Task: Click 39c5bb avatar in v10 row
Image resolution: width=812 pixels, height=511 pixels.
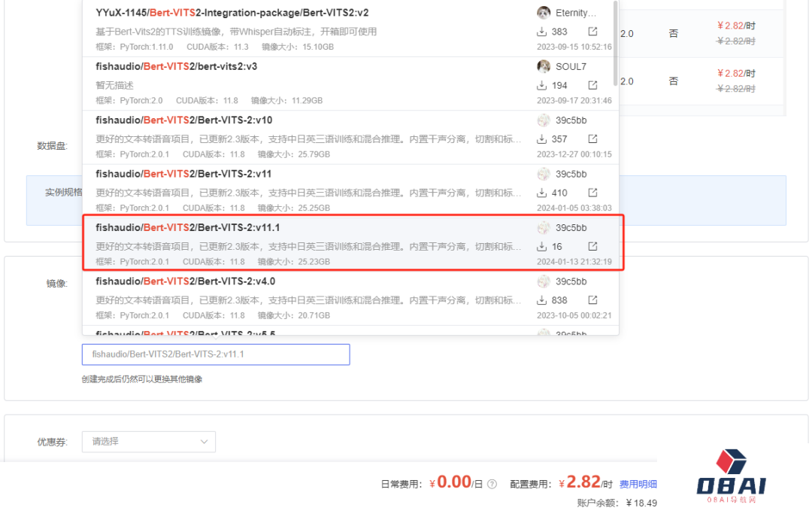Action: [544, 120]
